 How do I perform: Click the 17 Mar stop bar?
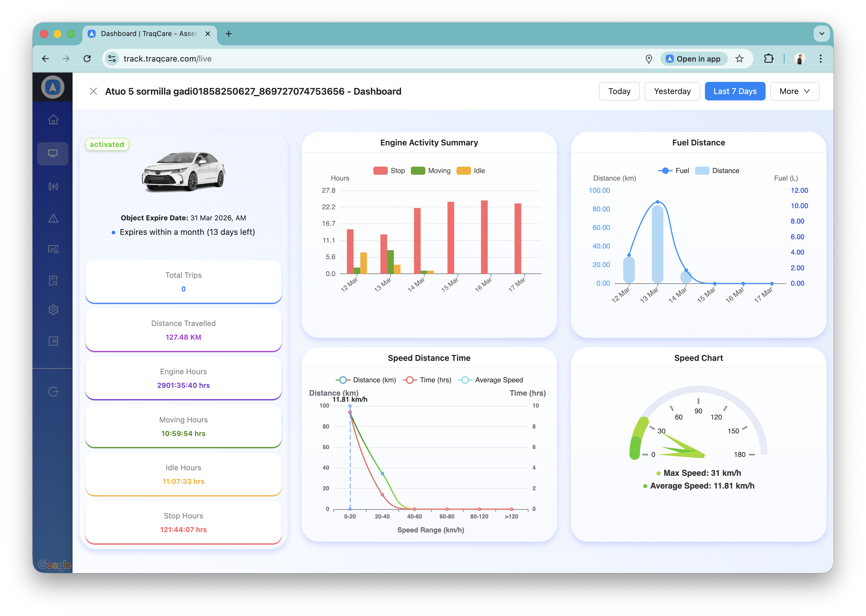(x=517, y=239)
